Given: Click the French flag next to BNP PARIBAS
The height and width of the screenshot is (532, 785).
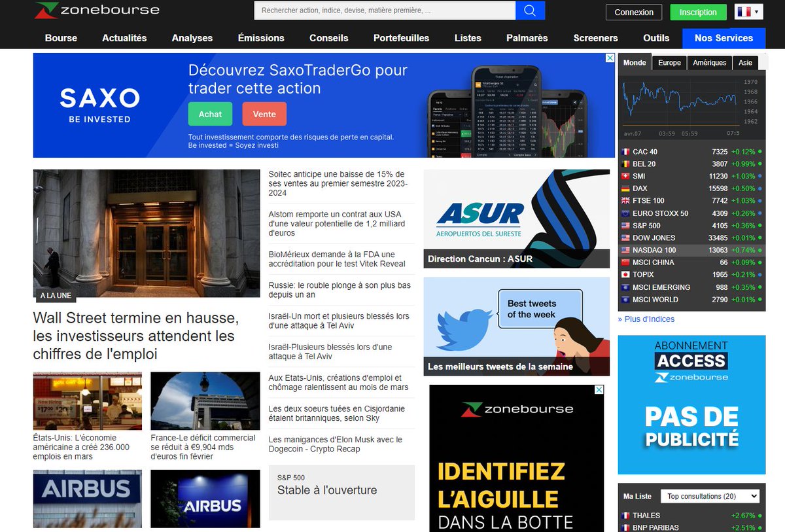Looking at the screenshot, I should pos(625,527).
